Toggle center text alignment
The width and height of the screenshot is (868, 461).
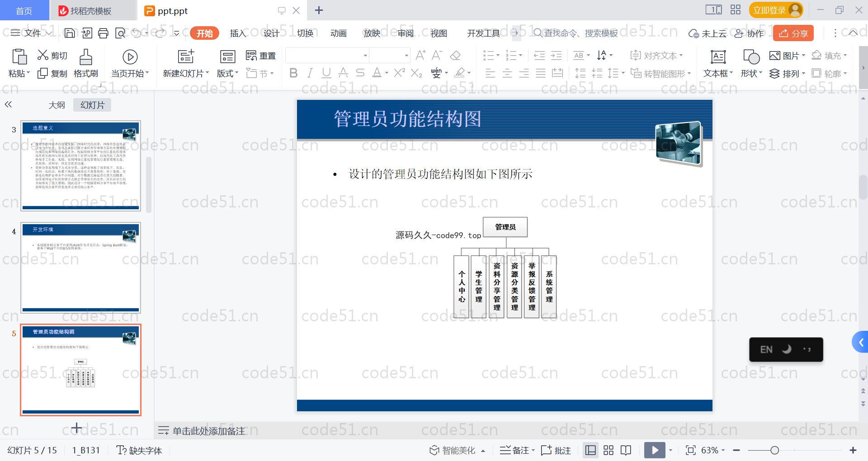point(507,73)
